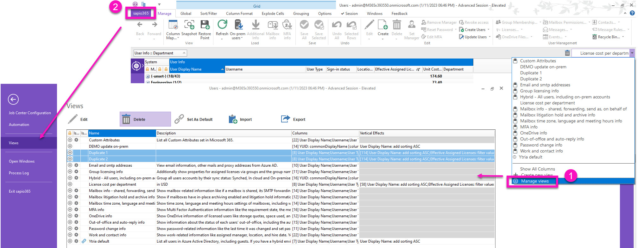Click the Snapshot icon

click(x=189, y=25)
